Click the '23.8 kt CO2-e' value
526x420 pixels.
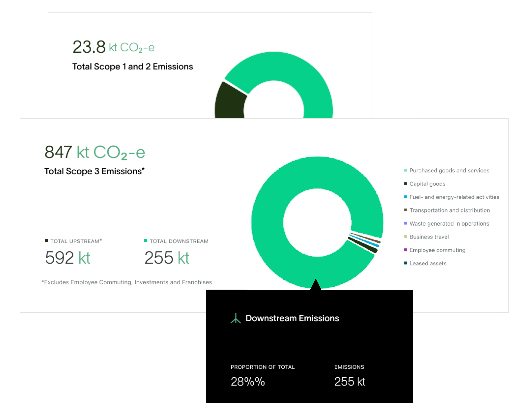pos(113,47)
